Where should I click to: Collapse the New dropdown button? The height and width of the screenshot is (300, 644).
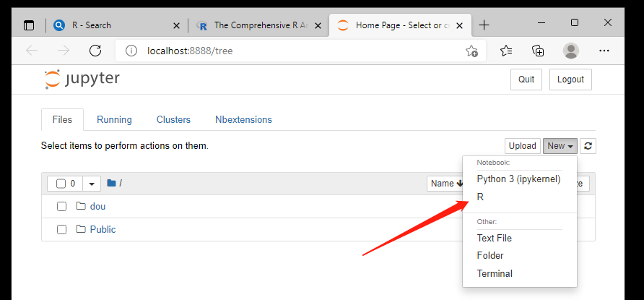(560, 146)
